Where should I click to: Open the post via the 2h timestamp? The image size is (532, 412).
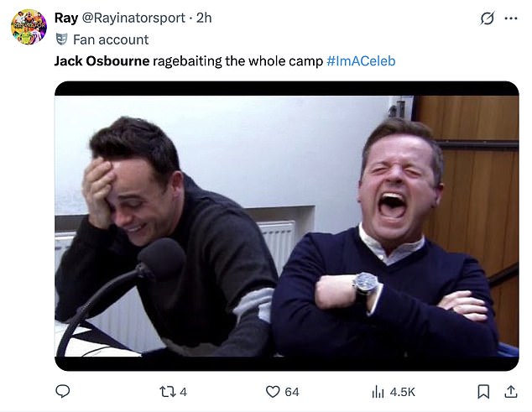pyautogui.click(x=204, y=18)
